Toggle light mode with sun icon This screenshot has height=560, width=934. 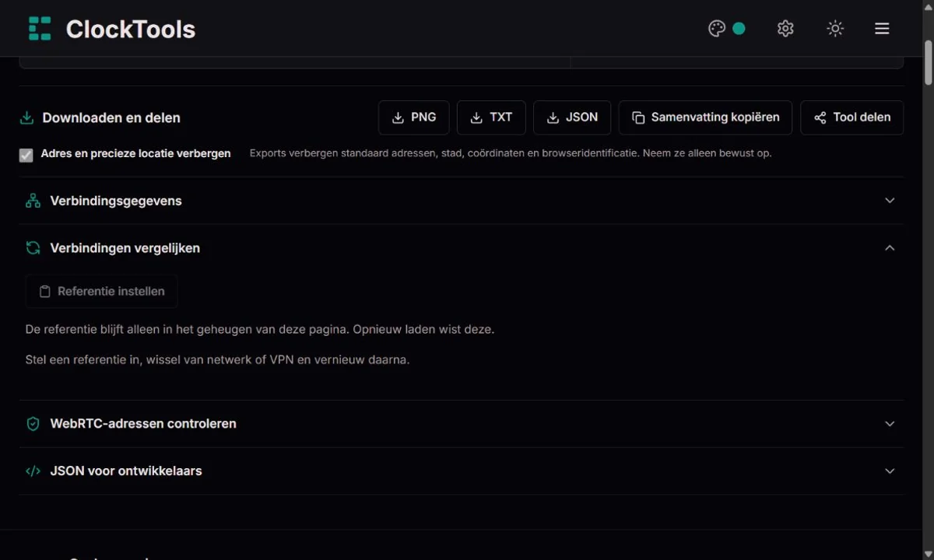835,29
